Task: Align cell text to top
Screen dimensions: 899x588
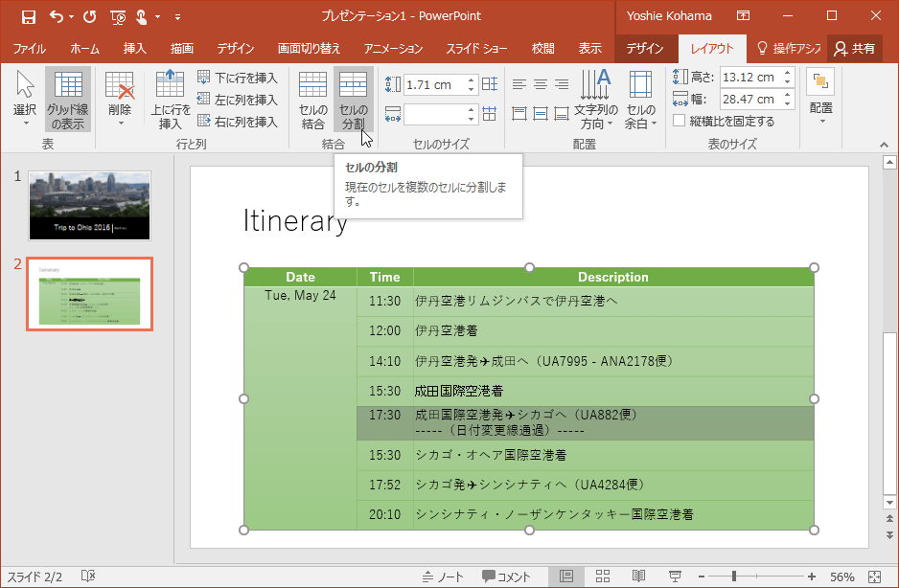Action: click(x=519, y=113)
